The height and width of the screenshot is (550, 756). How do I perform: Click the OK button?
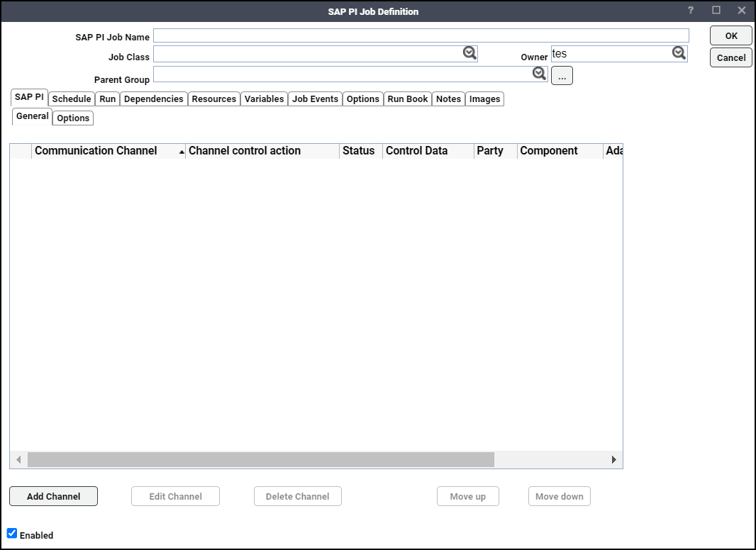(x=731, y=35)
